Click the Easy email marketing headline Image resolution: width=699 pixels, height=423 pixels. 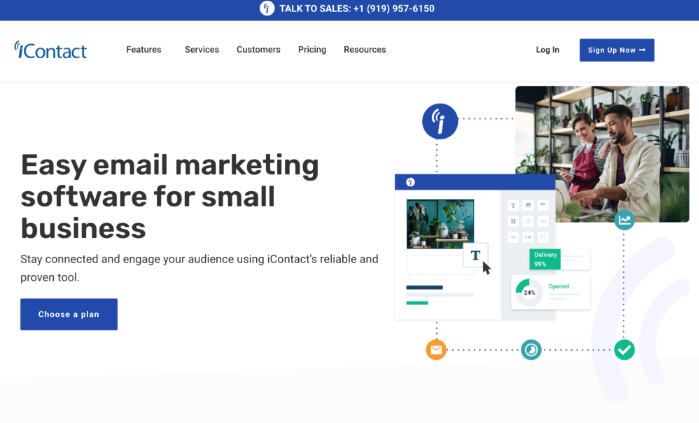170,196
